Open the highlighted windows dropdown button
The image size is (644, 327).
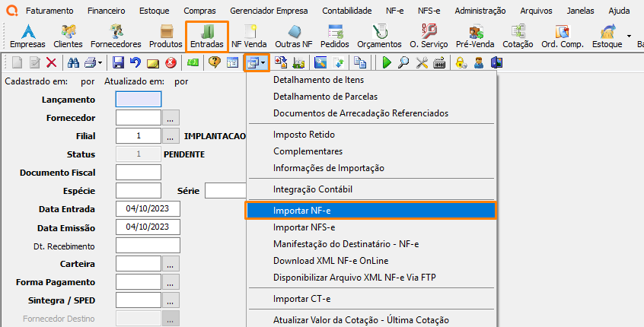coord(257,63)
